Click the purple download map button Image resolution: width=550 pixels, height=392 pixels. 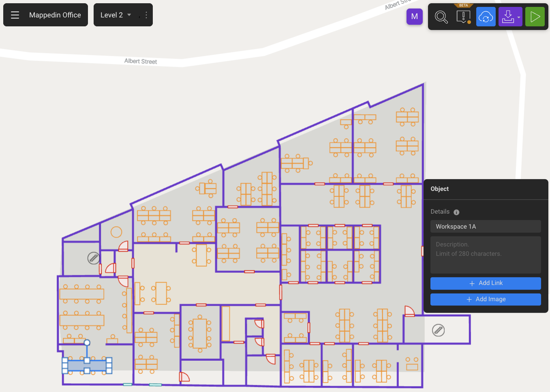pos(507,17)
